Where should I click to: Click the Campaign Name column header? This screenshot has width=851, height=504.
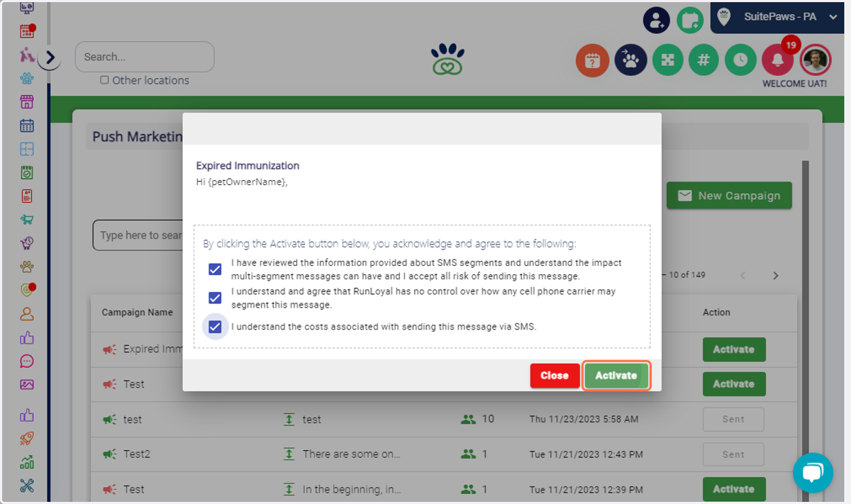coord(137,313)
